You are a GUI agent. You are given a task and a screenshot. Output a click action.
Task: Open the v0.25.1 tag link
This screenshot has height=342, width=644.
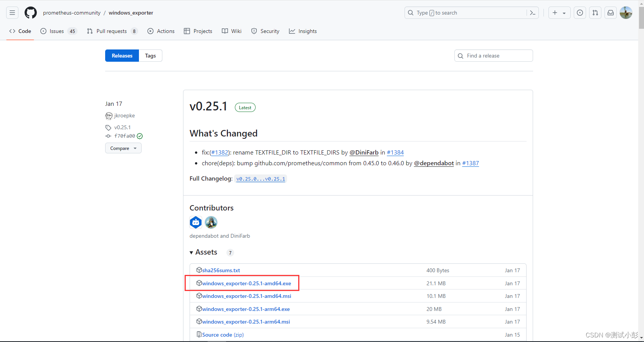point(122,127)
